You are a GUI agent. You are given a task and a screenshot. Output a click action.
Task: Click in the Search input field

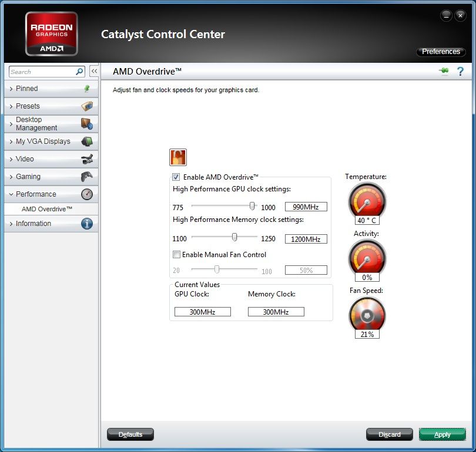point(41,72)
